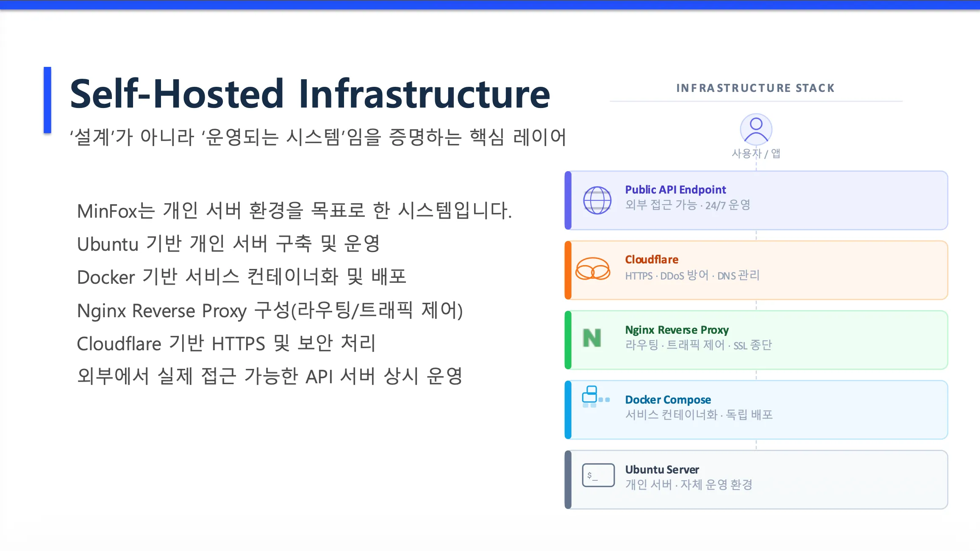Click the Korean subtitle under the main title
Viewport: 980px width, 551px height.
tap(318, 137)
